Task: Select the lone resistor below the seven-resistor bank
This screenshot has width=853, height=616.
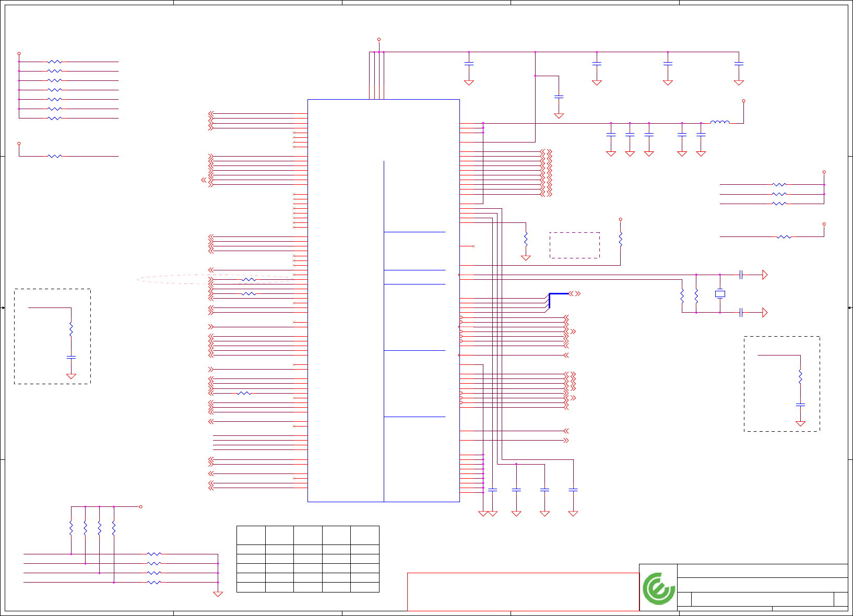Action: 55,156
